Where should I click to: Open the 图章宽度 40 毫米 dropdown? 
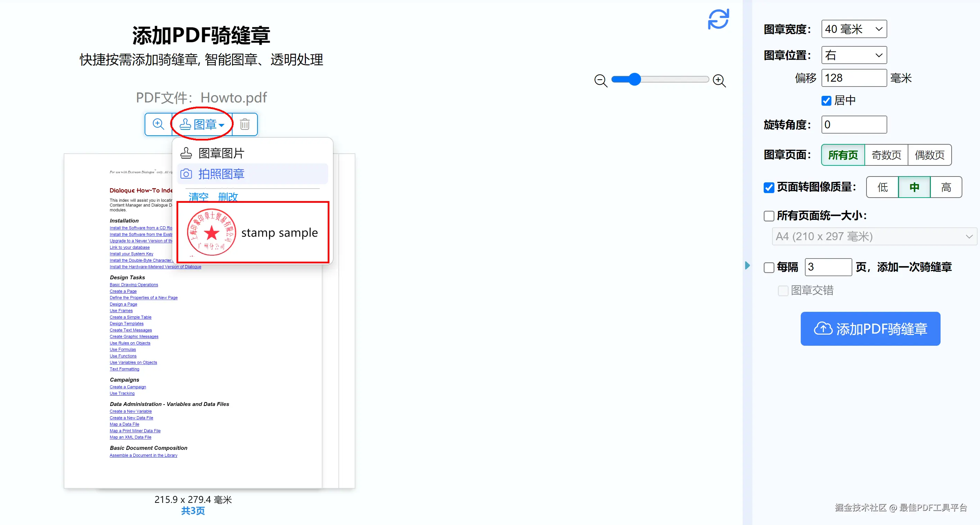pyautogui.click(x=854, y=29)
